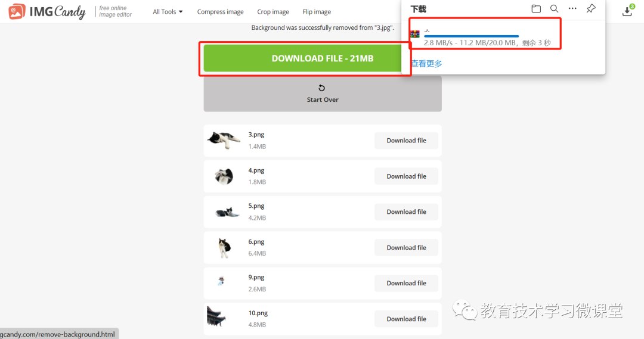
Task: Click the 1.4MB file size text
Action: click(x=257, y=147)
